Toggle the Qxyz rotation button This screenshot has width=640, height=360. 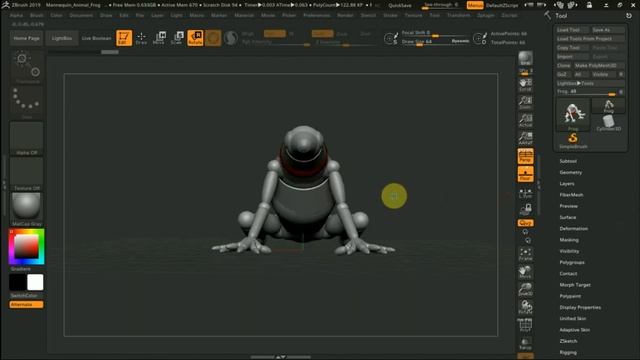(x=525, y=223)
